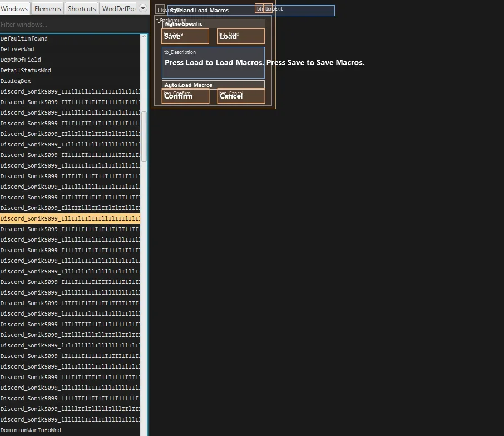Open DetailStatusWnd in the window list
This screenshot has height=436, width=504.
70,71
